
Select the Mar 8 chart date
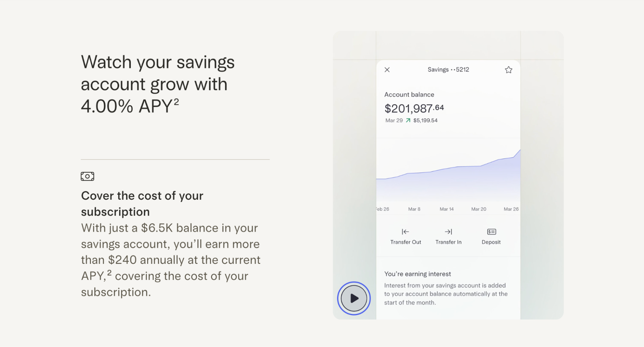pos(414,209)
